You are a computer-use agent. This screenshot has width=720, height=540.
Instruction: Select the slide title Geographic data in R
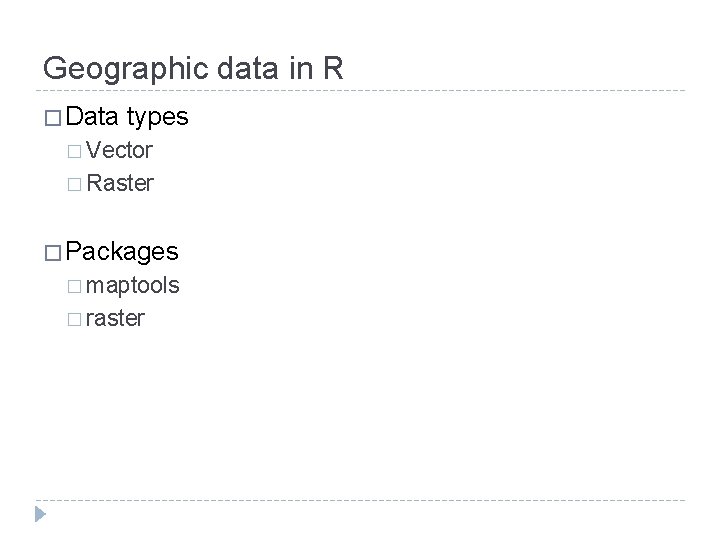[194, 68]
